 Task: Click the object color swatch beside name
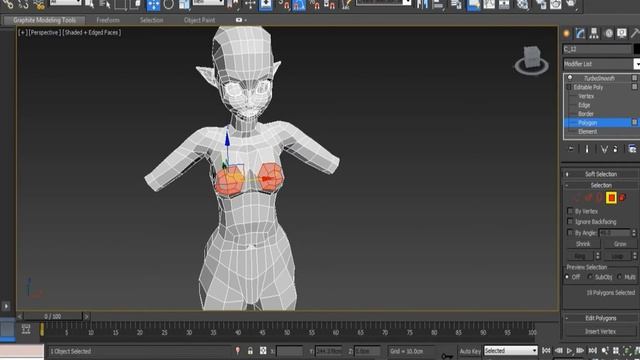636,49
